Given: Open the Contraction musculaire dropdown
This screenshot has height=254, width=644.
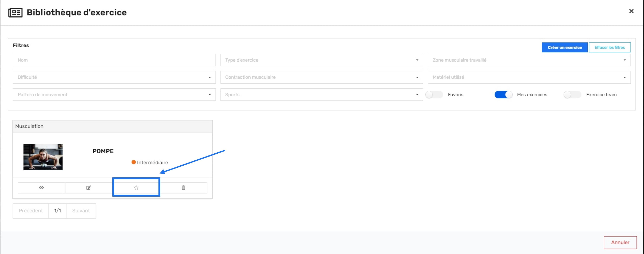Looking at the screenshot, I should point(322,77).
